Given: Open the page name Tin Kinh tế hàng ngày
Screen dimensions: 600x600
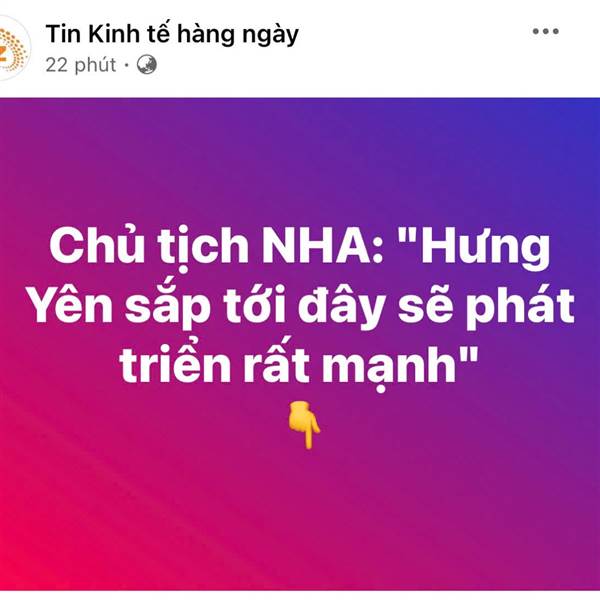Looking at the screenshot, I should (172, 35).
